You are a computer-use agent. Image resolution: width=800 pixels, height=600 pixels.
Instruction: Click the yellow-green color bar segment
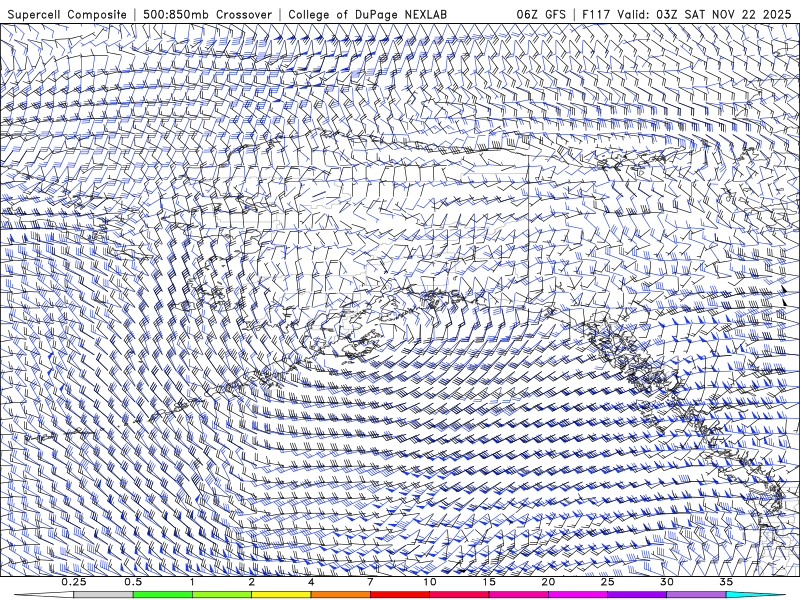[x=222, y=595]
